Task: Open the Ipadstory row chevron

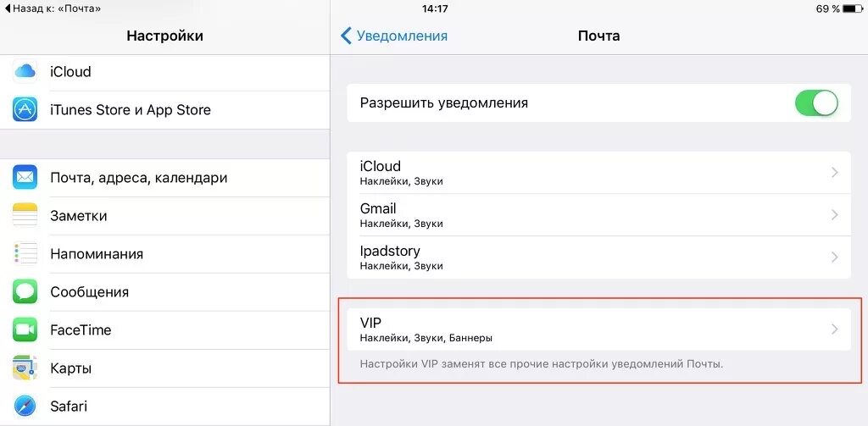Action: coord(835,257)
